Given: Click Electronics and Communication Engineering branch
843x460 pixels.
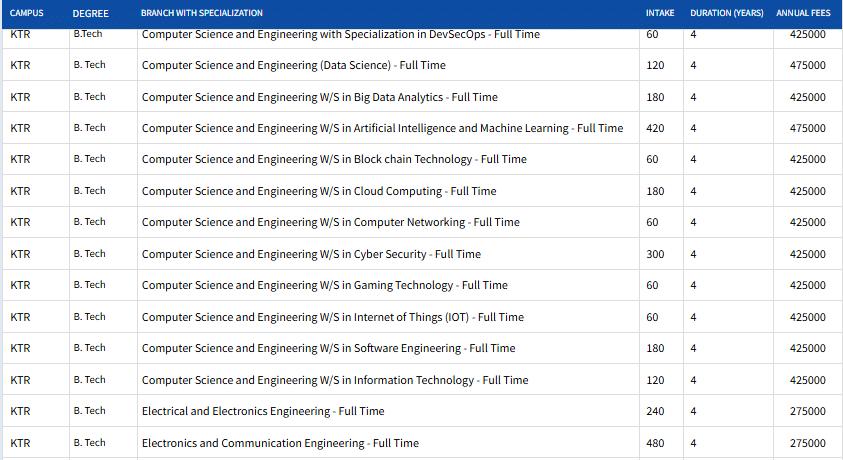Looking at the screenshot, I should point(280,443).
